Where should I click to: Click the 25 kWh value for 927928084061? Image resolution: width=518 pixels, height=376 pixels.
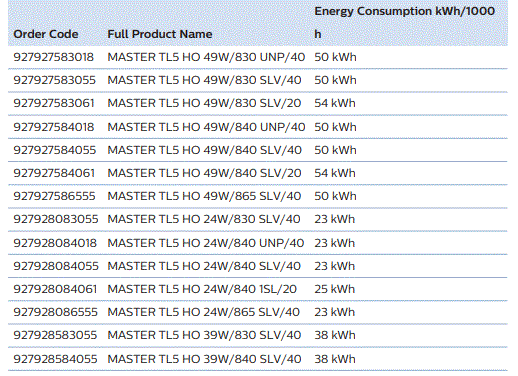(335, 289)
